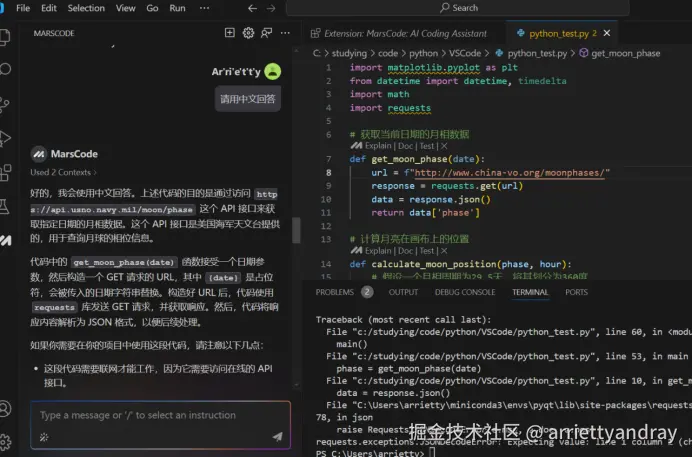Open the Testing flask view
Screen dimensions: 692x458
4,206
